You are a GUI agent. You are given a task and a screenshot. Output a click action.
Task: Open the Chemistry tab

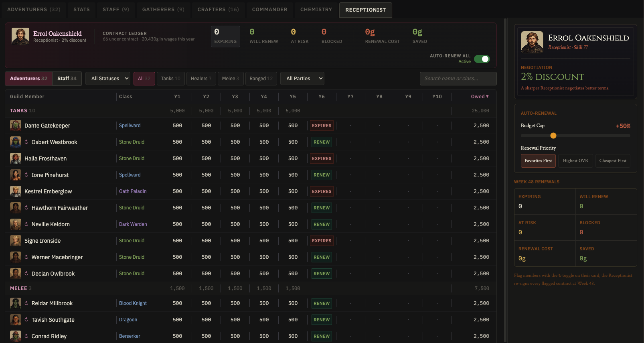316,10
